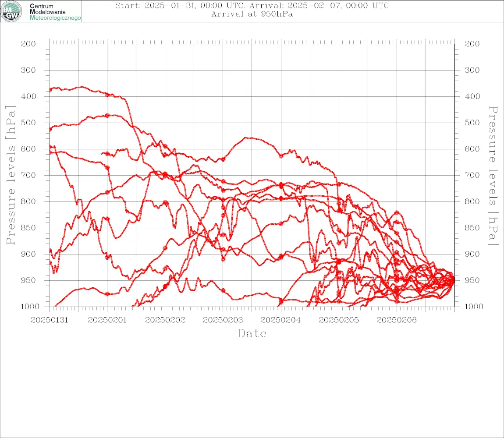The height and width of the screenshot is (438, 504).
Task: Click the left axis 850 label
Action: [28, 228]
